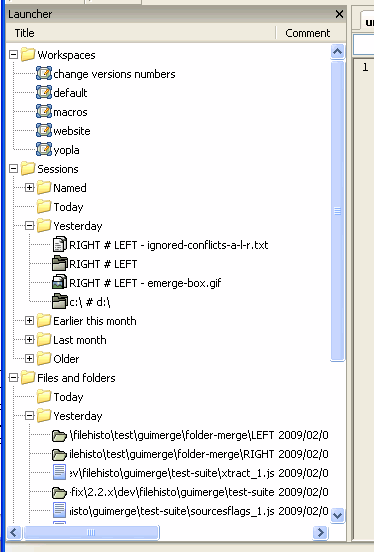Click the open folder icon for folder-merge\RIGHT

pyautogui.click(x=59, y=454)
